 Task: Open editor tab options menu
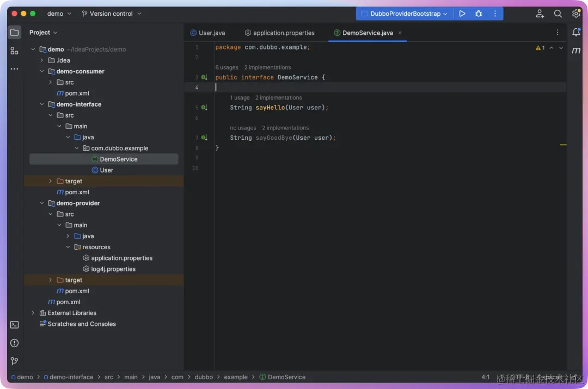coord(558,33)
